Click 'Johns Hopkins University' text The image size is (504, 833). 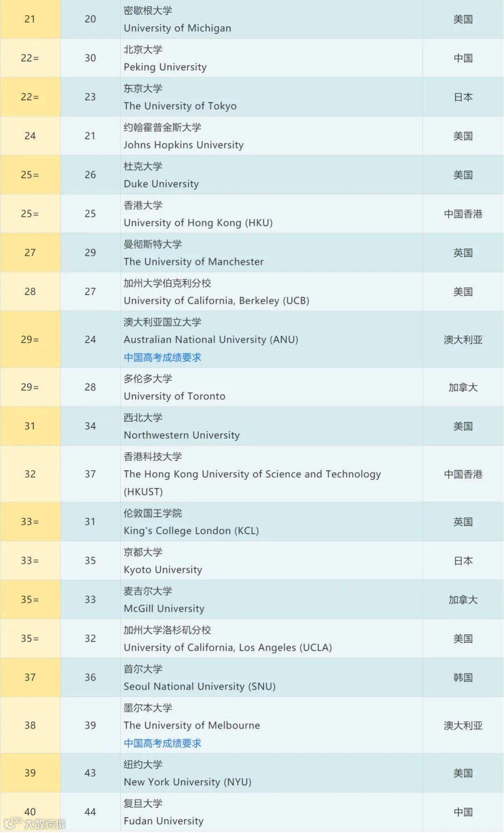tap(183, 145)
